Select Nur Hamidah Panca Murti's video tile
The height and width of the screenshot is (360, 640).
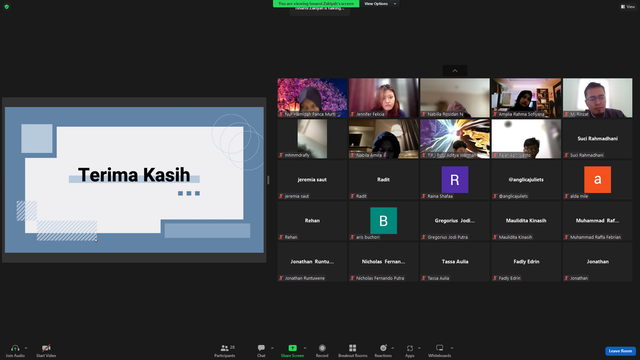[x=312, y=98]
